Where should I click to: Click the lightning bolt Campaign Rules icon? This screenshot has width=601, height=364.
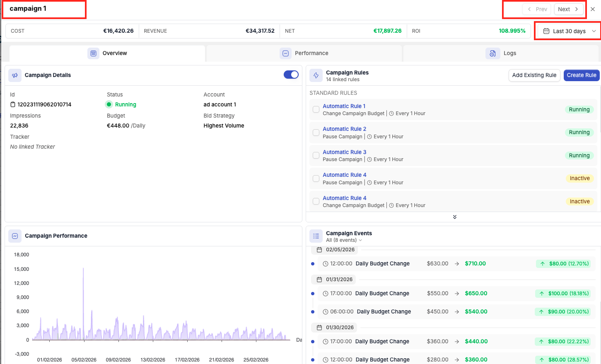pyautogui.click(x=316, y=75)
